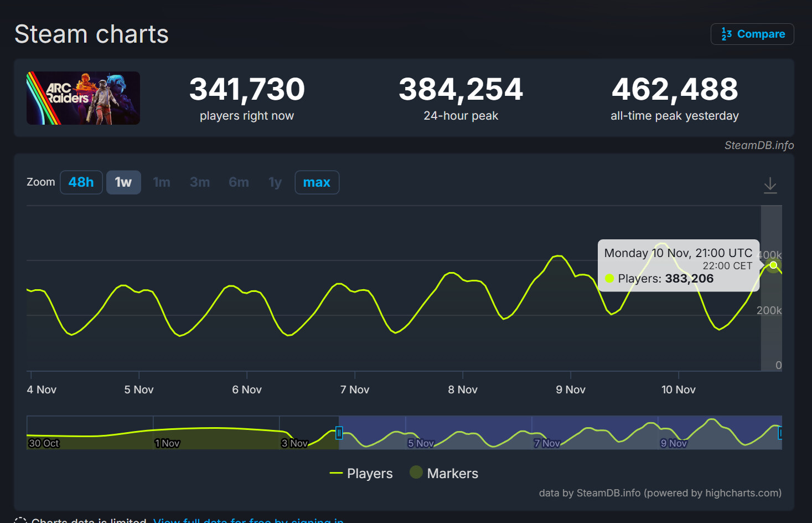812x523 pixels.
Task: Open the Compare button
Action: point(752,34)
